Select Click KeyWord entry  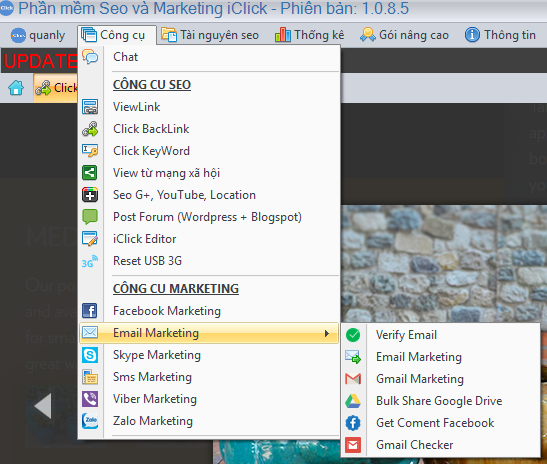(x=209, y=151)
